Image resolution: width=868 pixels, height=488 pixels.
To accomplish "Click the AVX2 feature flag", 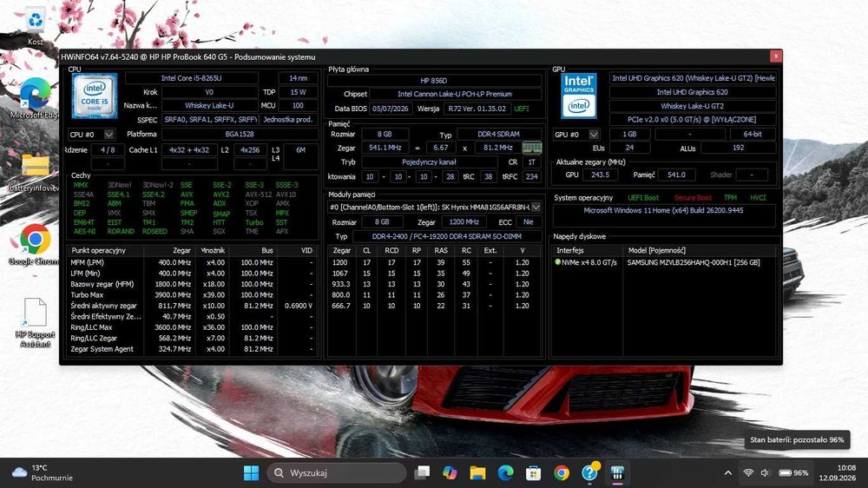I will tap(220, 195).
